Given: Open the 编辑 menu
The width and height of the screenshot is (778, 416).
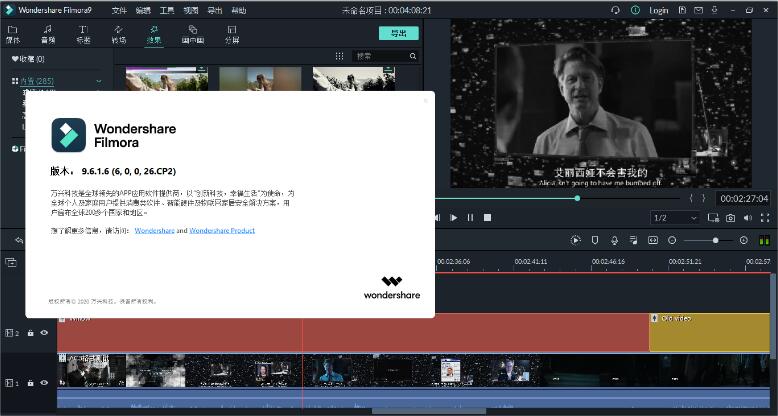Looking at the screenshot, I should point(143,10).
